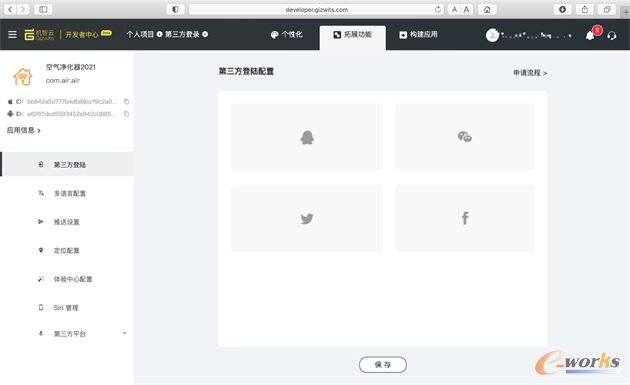This screenshot has width=630, height=385.
Task: Switch to 拓展功能 tab
Action: tap(353, 38)
